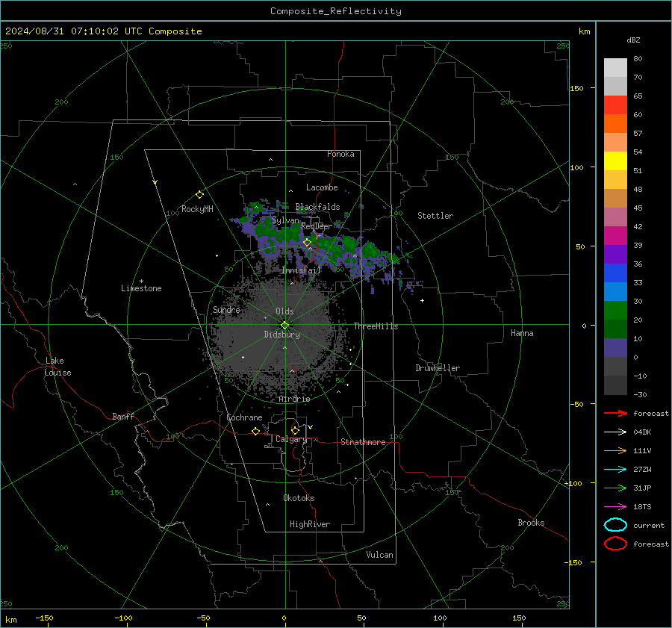Click the yellow diamond marker below Cochrane
672x628 pixels.
[255, 431]
